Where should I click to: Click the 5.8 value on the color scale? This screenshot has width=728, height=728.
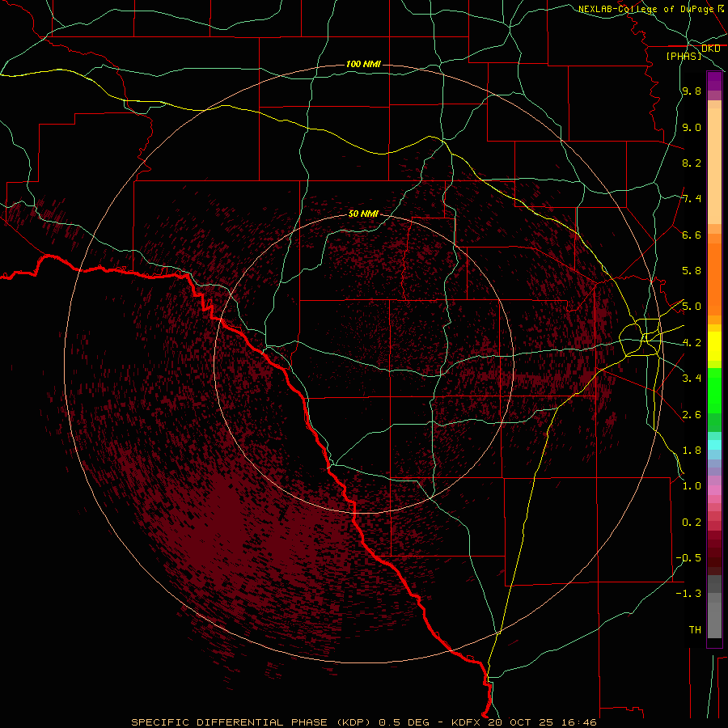(x=692, y=271)
